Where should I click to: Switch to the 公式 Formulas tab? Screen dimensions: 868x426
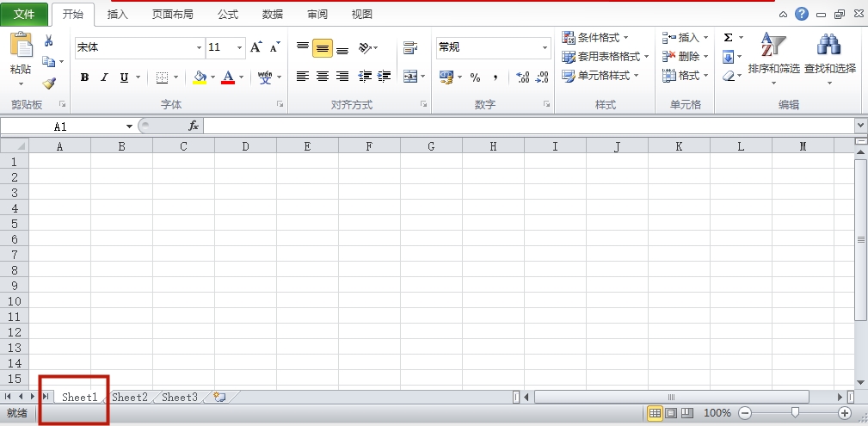227,15
